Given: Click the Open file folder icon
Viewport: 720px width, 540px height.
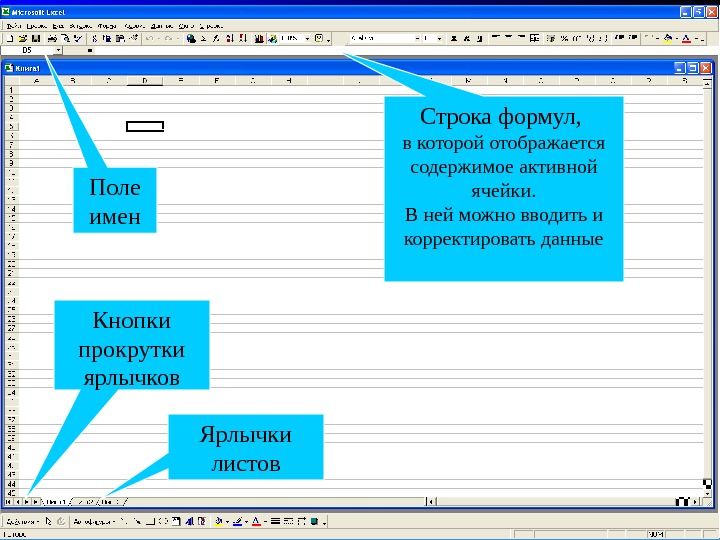Looking at the screenshot, I should [x=22, y=39].
